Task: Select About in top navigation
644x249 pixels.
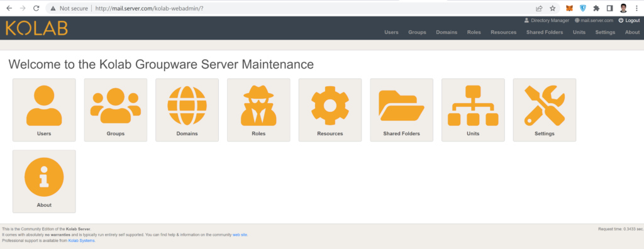Action: tap(633, 32)
